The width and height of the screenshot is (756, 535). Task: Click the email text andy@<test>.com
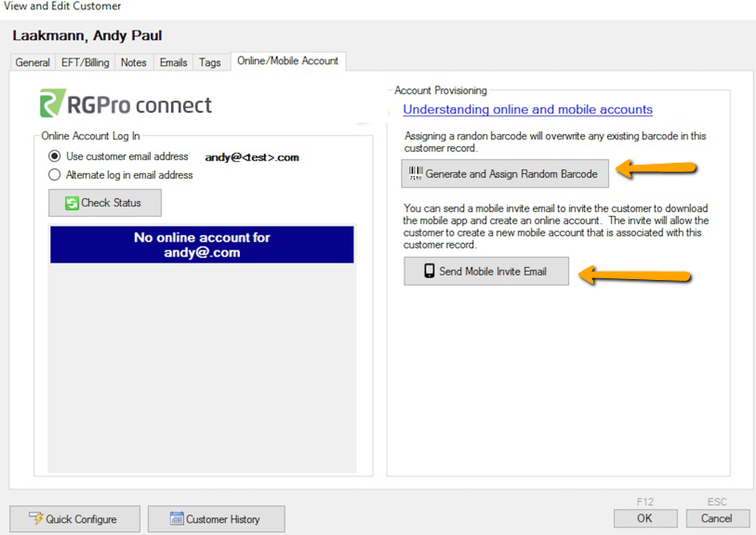[252, 157]
